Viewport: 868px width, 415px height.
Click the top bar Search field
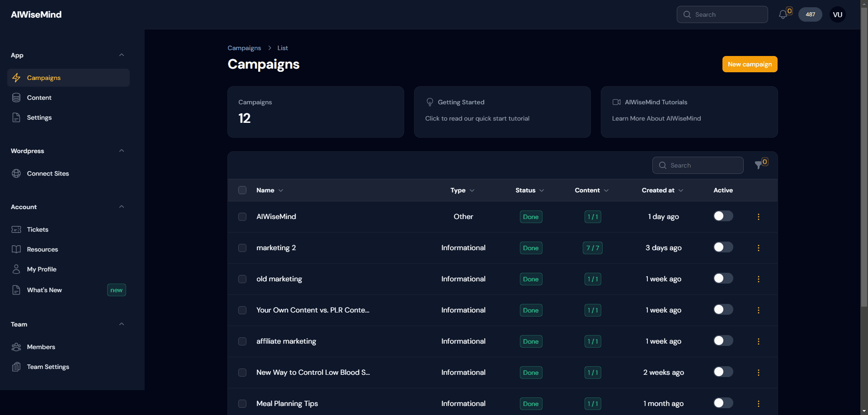[x=722, y=14]
